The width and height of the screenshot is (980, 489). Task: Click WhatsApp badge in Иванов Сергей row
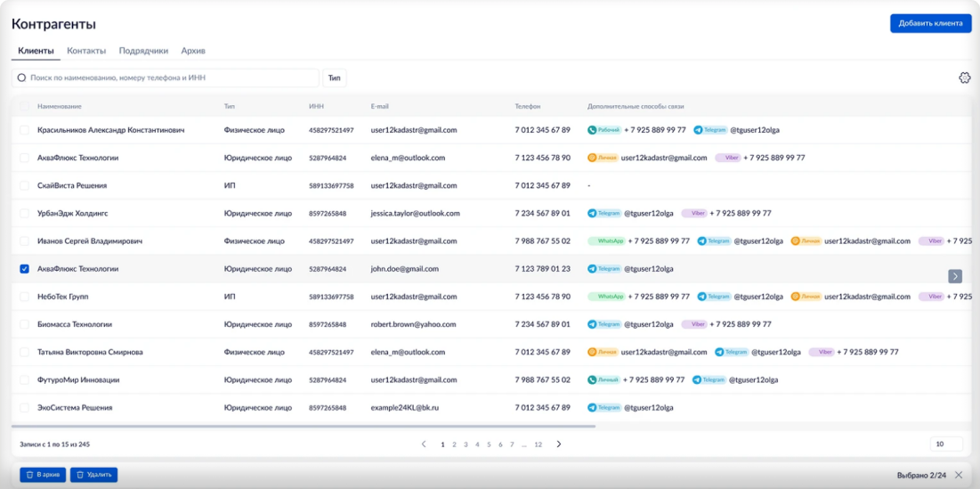pyautogui.click(x=606, y=240)
